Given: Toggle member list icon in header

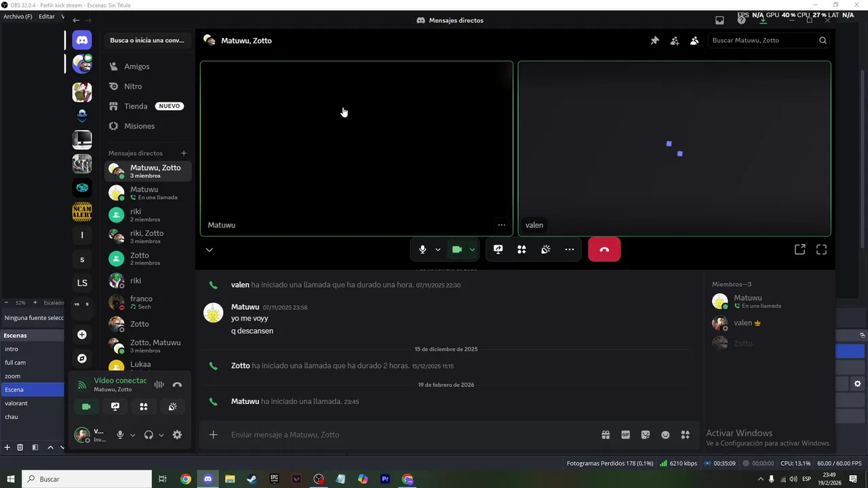Looking at the screenshot, I should [x=694, y=41].
